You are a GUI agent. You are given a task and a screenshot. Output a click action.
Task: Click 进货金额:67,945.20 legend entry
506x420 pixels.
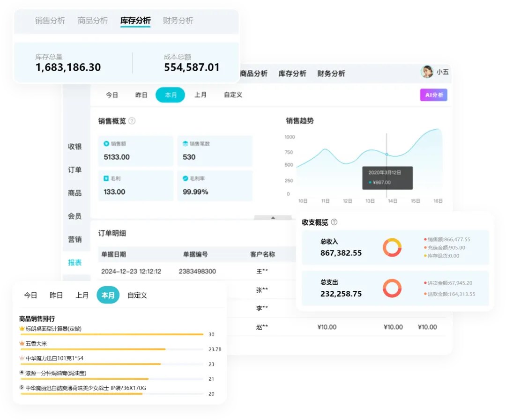pyautogui.click(x=448, y=283)
